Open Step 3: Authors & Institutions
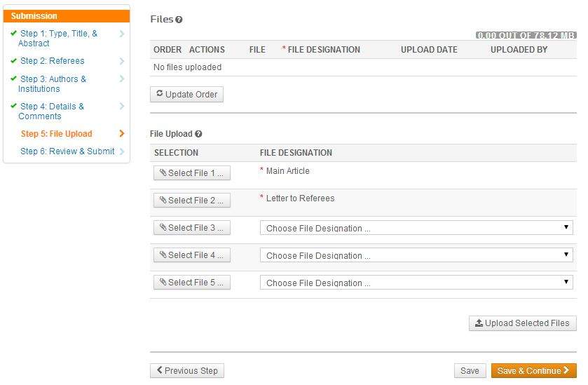This screenshot has width=588, height=385. pos(53,84)
